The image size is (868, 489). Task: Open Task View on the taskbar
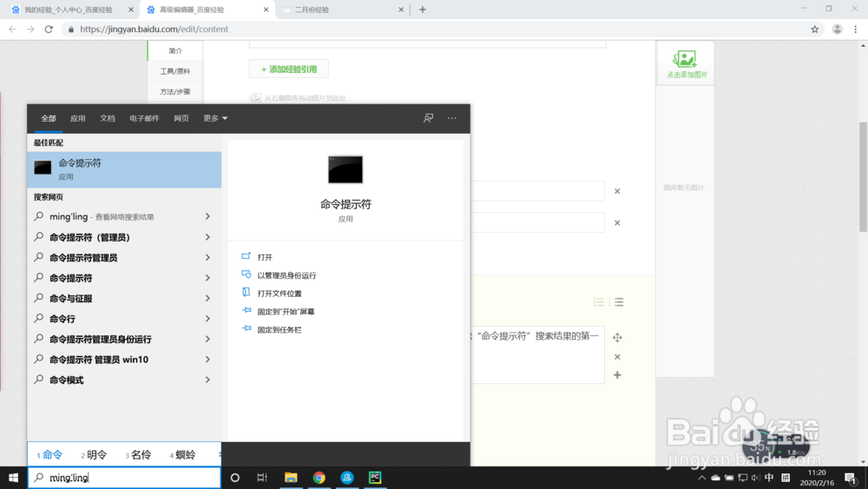[x=262, y=478]
